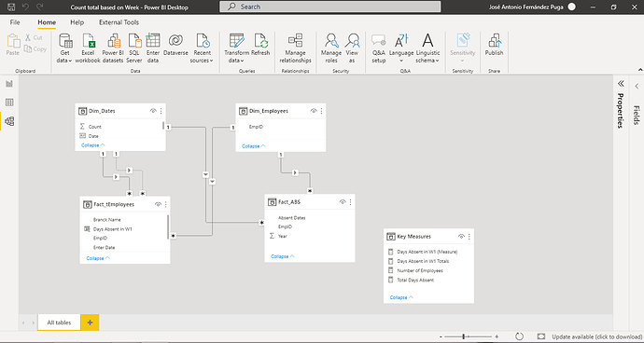Switch to Data view

coord(9,103)
